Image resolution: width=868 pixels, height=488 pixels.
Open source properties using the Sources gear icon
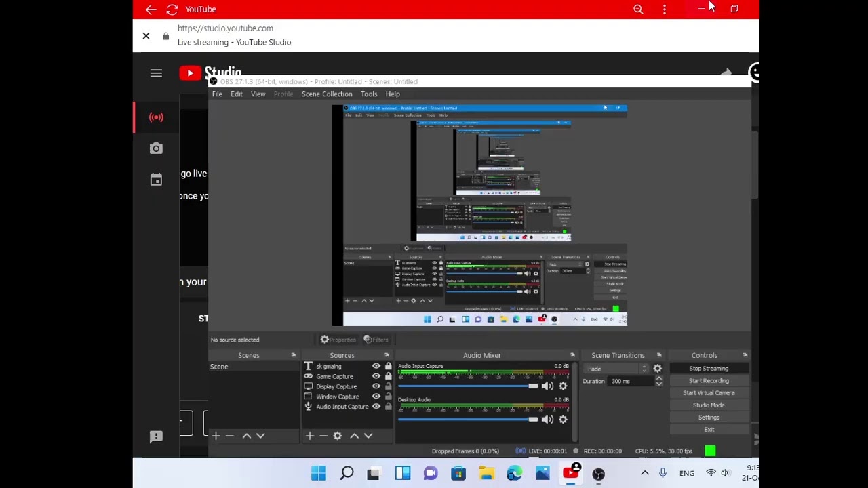[337, 436]
